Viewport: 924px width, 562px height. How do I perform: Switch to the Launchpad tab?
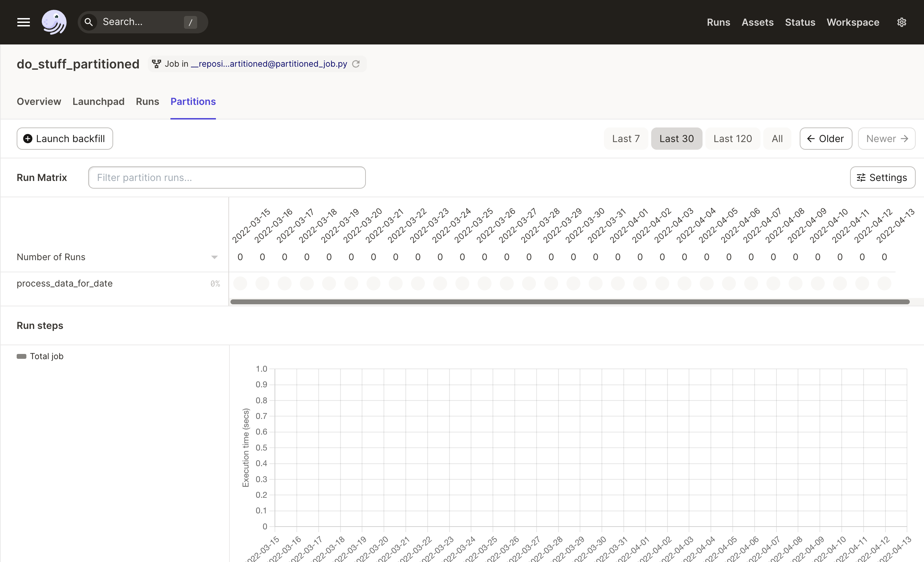coord(98,101)
